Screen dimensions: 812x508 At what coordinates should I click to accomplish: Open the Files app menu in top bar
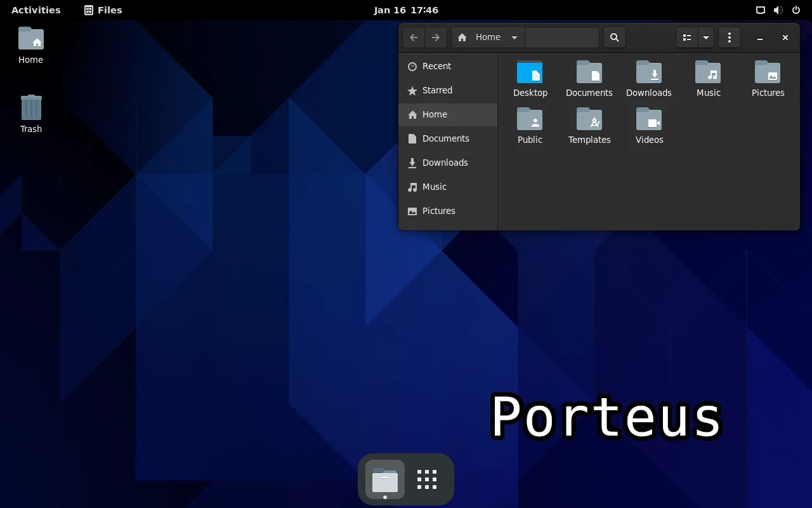[x=103, y=10]
